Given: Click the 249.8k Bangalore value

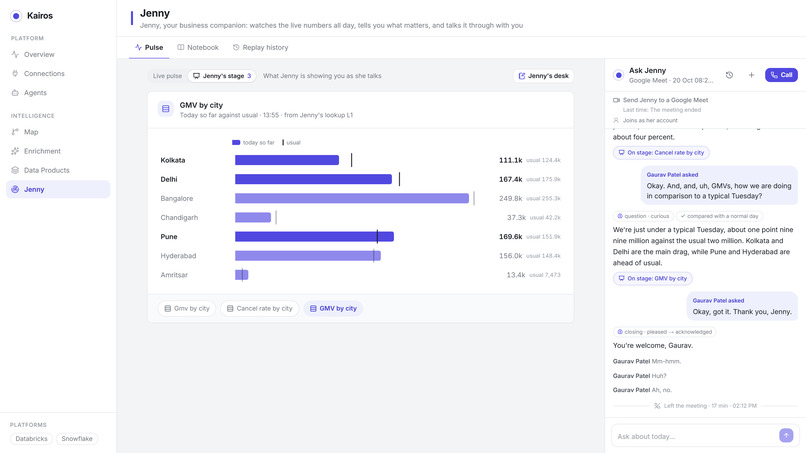Looking at the screenshot, I should (x=510, y=198).
